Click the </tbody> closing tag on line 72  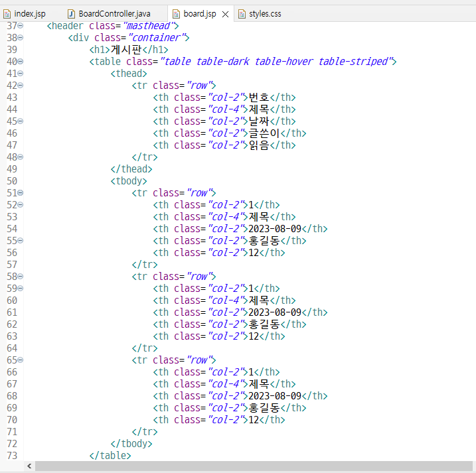click(131, 444)
